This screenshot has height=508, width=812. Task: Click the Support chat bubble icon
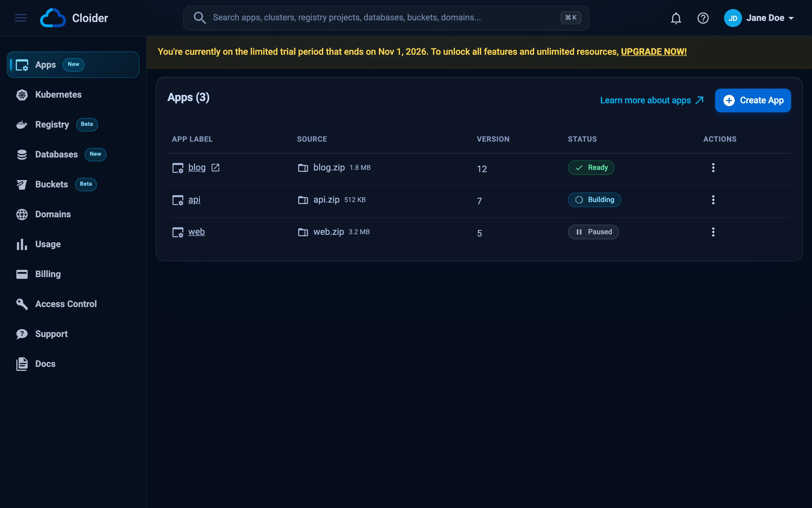coord(22,334)
